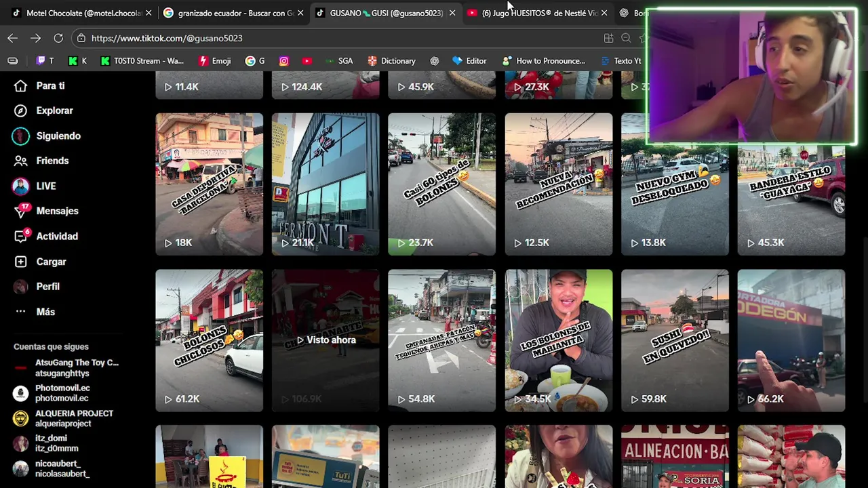Click the Cargar upload icon
The height and width of the screenshot is (488, 868).
[21, 262]
